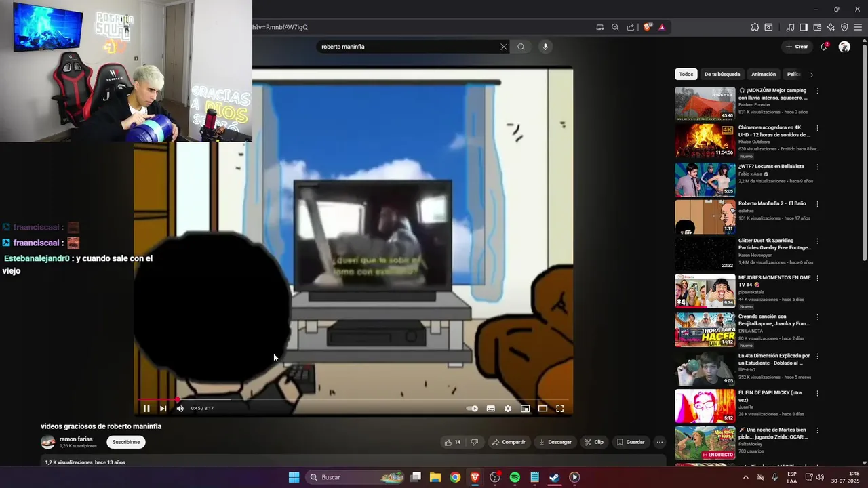Show hidden system tray icons chevron
The width and height of the screenshot is (868, 488).
point(746,477)
